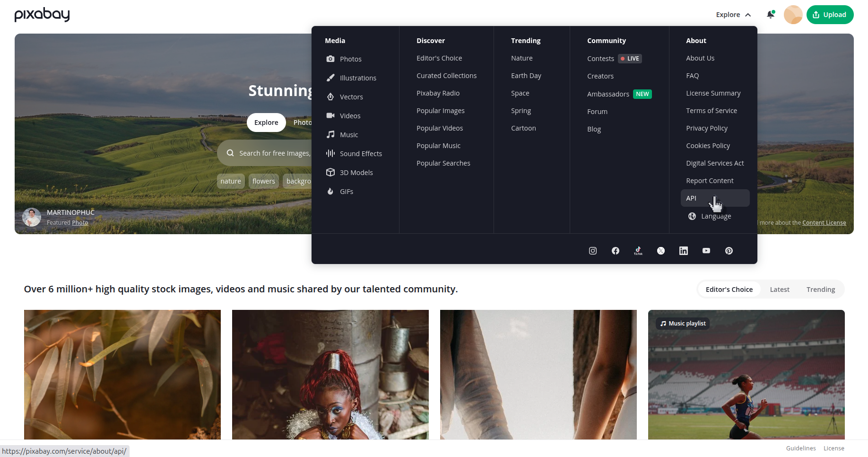Select the Editor's Choice view
868x457 pixels.
[729, 289]
